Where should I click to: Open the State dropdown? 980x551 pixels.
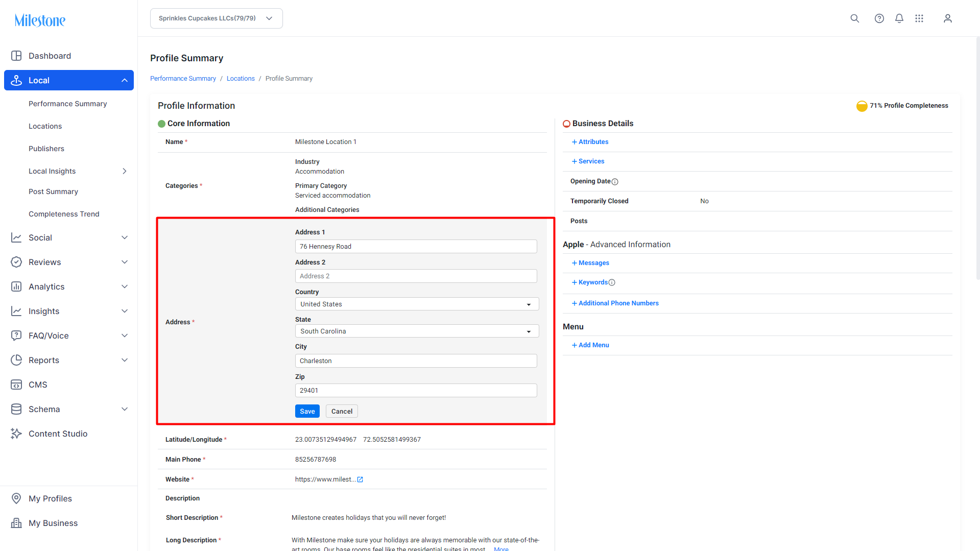pyautogui.click(x=417, y=331)
